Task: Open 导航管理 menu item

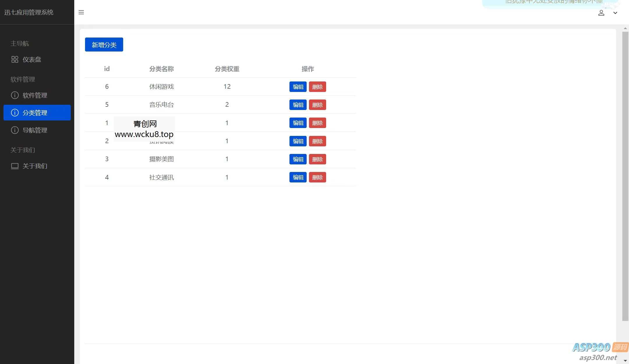Action: (x=35, y=130)
